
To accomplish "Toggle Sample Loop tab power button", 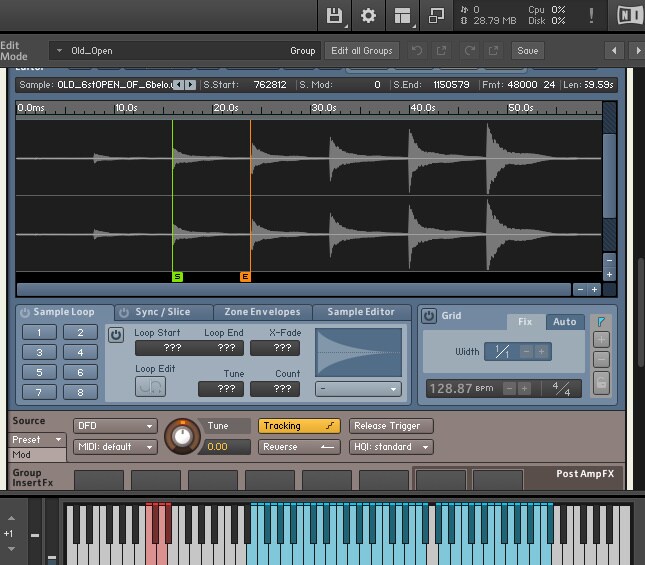I will pos(25,313).
